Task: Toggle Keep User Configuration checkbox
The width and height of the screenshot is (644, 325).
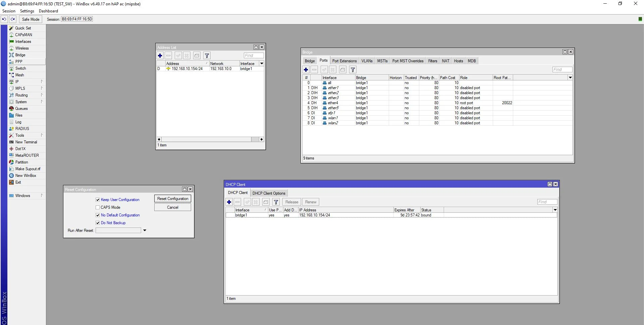Action: (x=98, y=200)
